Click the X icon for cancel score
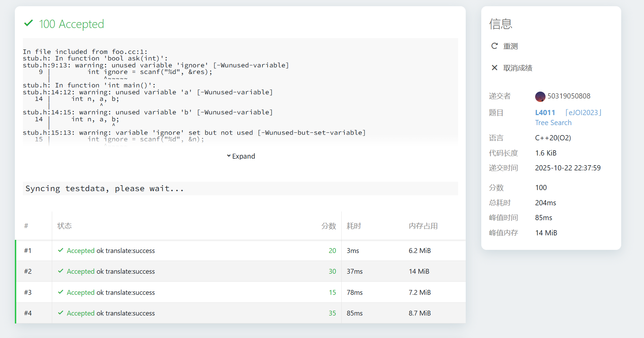The height and width of the screenshot is (338, 644). pos(494,68)
